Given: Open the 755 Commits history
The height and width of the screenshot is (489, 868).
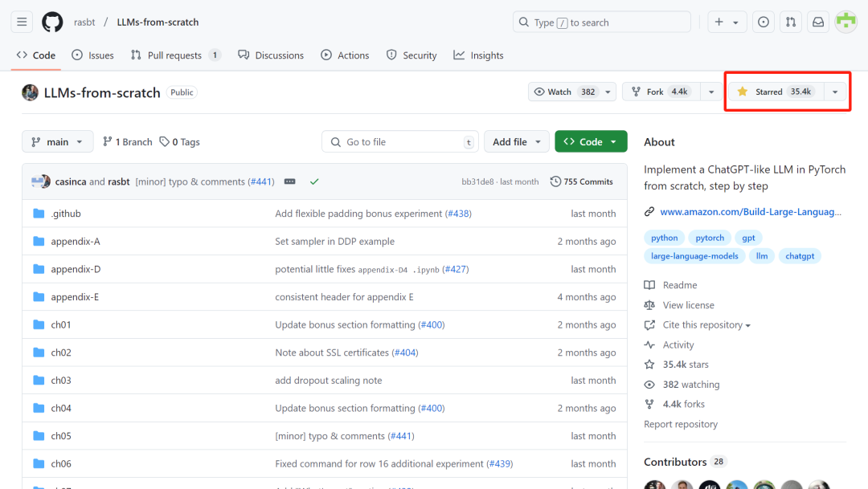Looking at the screenshot, I should pos(582,181).
